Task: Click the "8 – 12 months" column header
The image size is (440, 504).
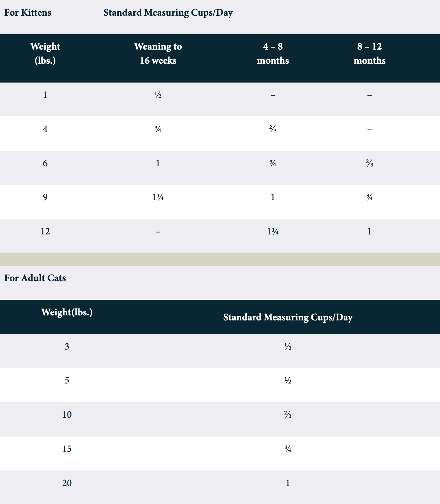Action: coord(369,53)
